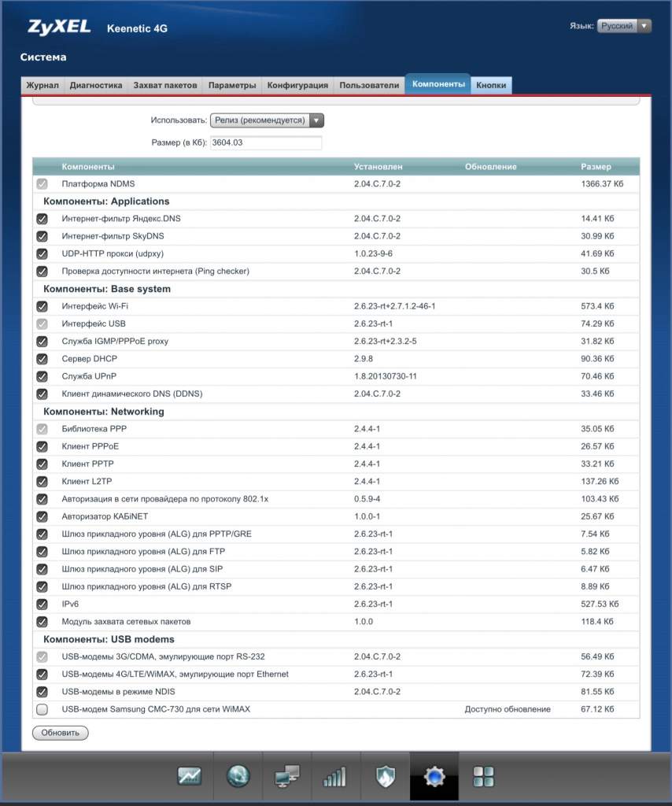This screenshot has height=806, width=672.
Task: Click the Обновление column header
Action: click(491, 167)
